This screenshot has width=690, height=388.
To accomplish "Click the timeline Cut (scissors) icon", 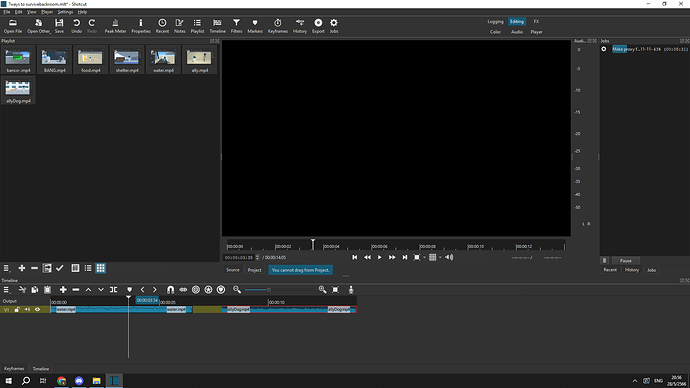I will tap(22, 289).
